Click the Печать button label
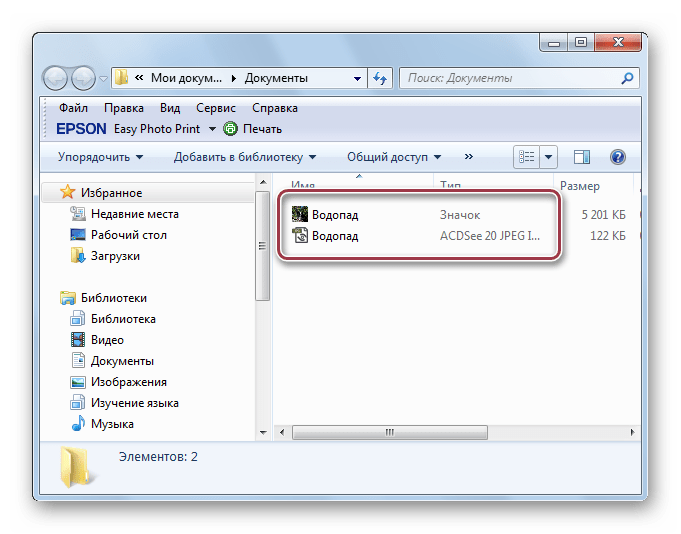Screen dimensions: 681x534 (262, 129)
